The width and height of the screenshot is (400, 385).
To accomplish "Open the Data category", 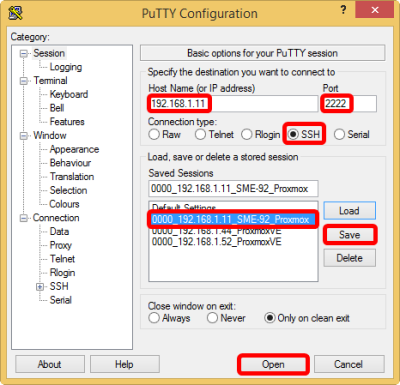I will click(x=59, y=232).
